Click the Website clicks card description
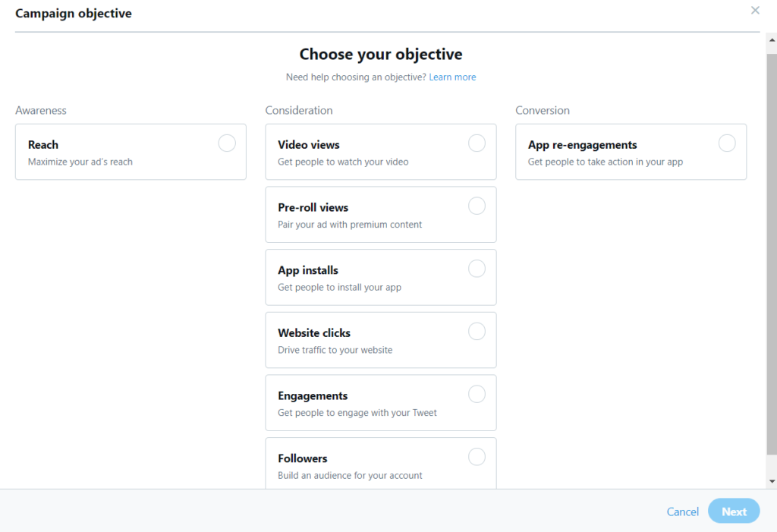Screen dimensions: 777x532 [x=335, y=350]
